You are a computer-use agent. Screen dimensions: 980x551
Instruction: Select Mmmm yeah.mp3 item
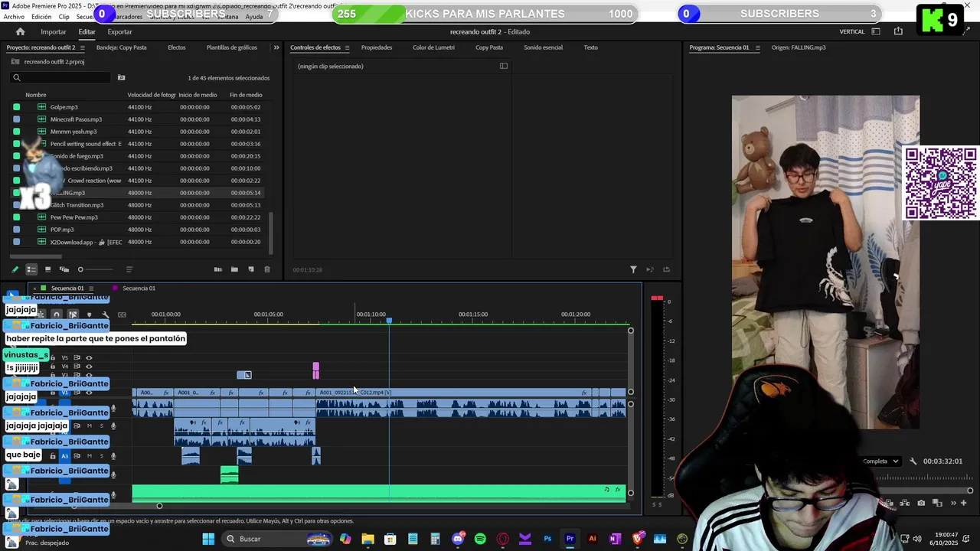tap(73, 132)
